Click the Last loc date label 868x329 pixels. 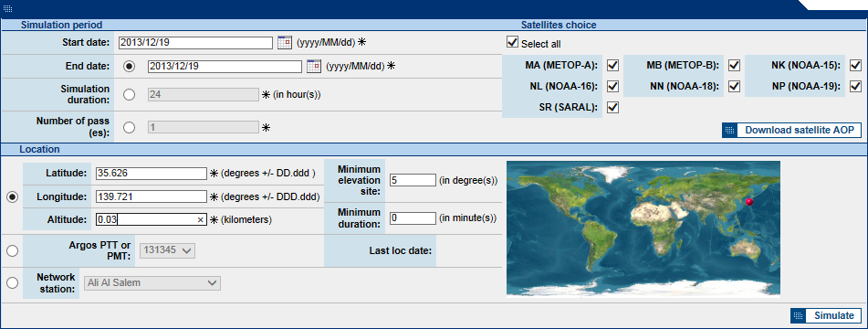(x=401, y=250)
